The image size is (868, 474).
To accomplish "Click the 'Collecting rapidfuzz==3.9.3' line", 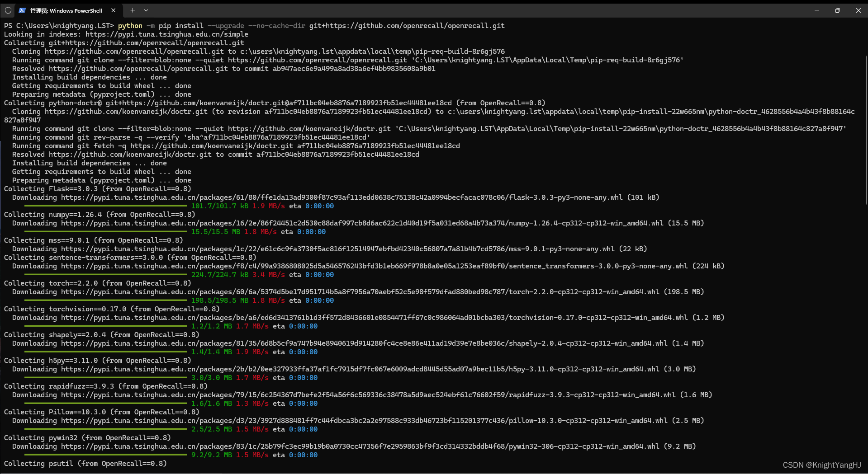I will point(106,386).
